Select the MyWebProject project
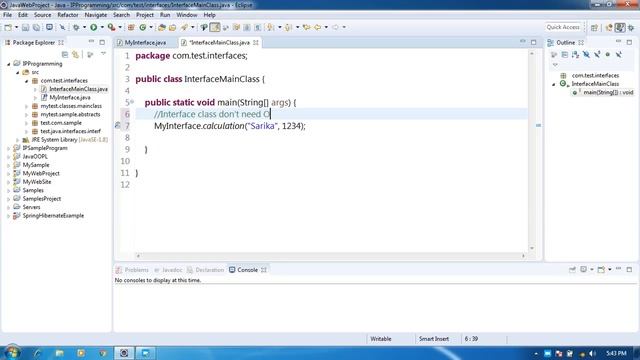 pos(41,173)
